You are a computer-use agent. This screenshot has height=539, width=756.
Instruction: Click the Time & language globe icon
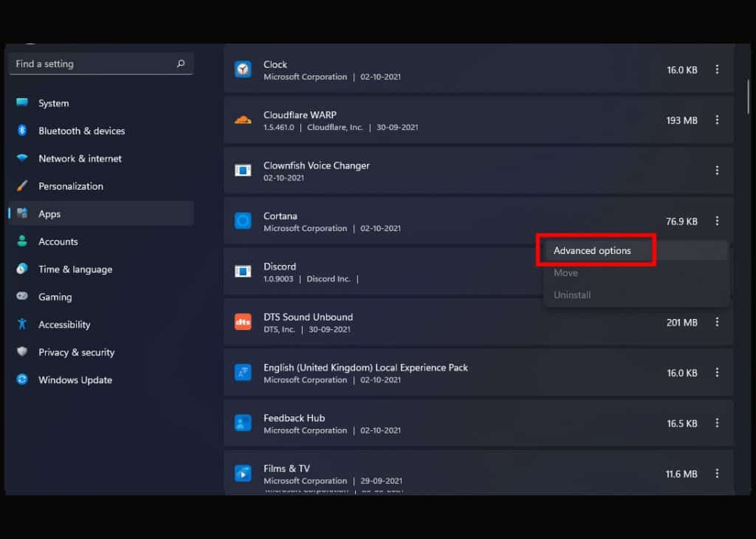[22, 269]
